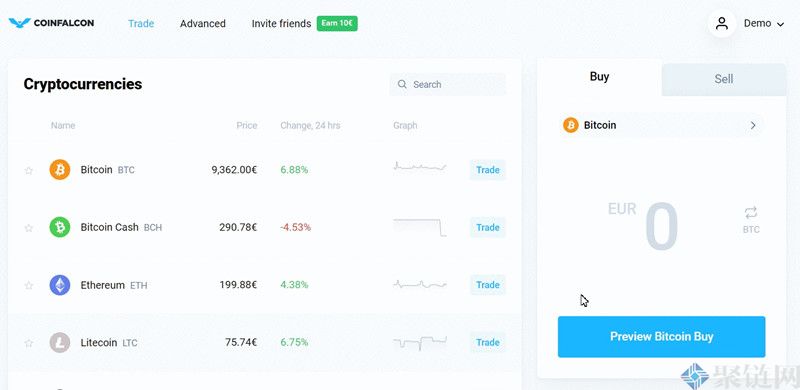Click the grey Litecoin coin icon
800x390 pixels.
pos(60,343)
